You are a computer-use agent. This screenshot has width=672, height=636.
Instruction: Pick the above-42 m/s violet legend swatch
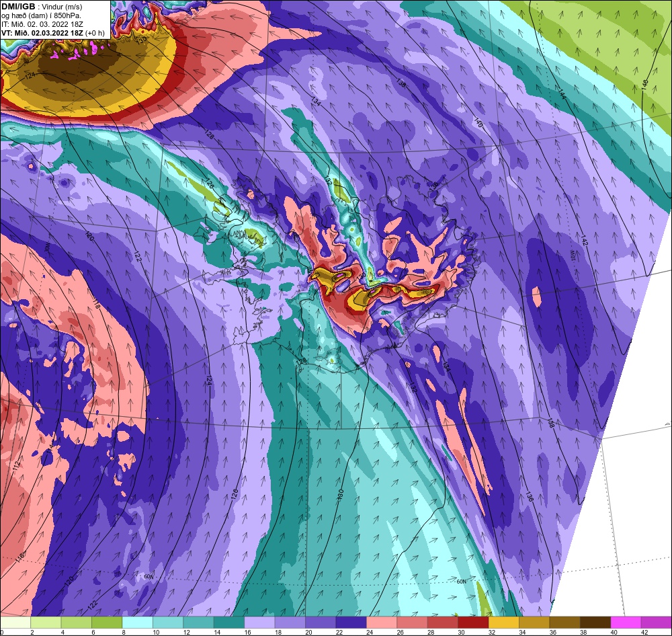[x=657, y=622]
